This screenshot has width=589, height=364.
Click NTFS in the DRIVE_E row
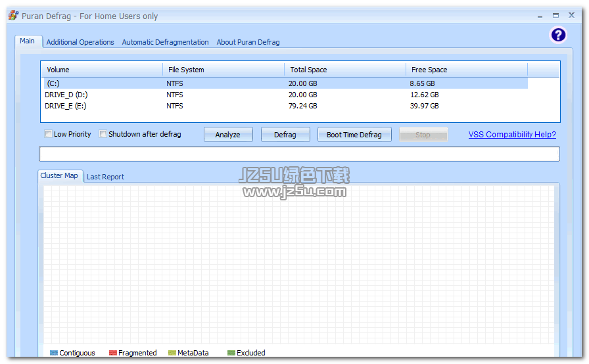pos(175,106)
